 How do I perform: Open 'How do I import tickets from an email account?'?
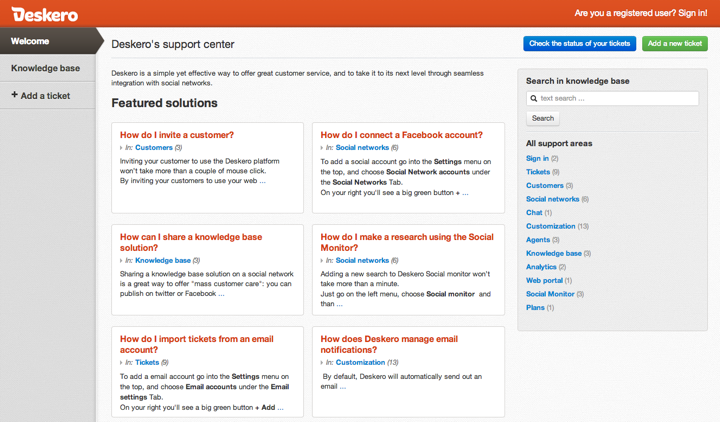pos(197,344)
